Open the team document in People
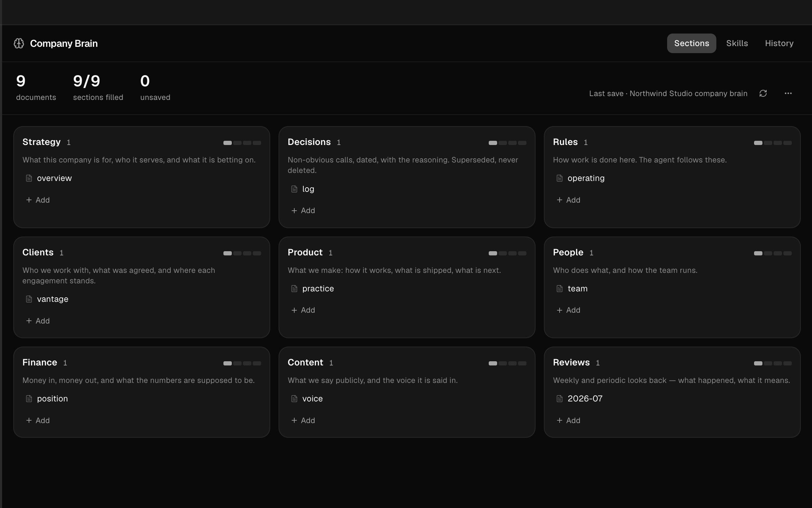 click(x=577, y=289)
